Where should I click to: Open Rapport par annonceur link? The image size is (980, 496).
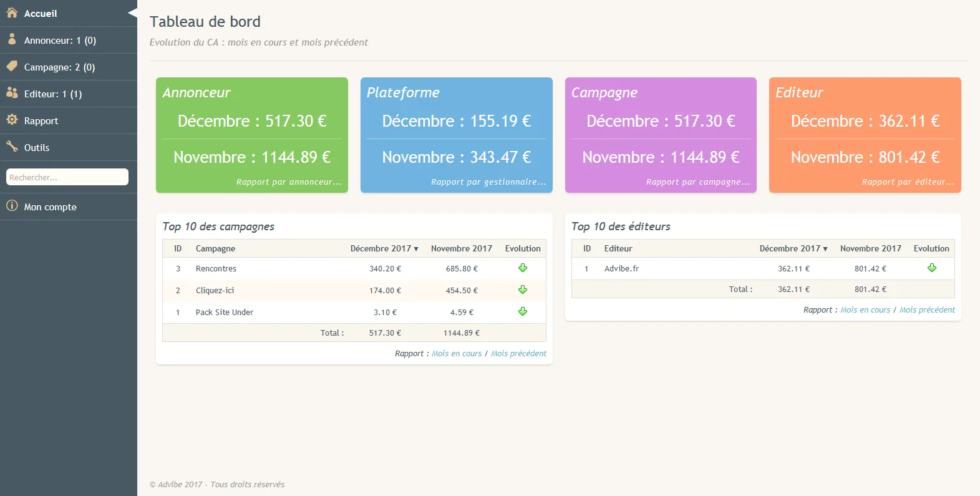[289, 182]
